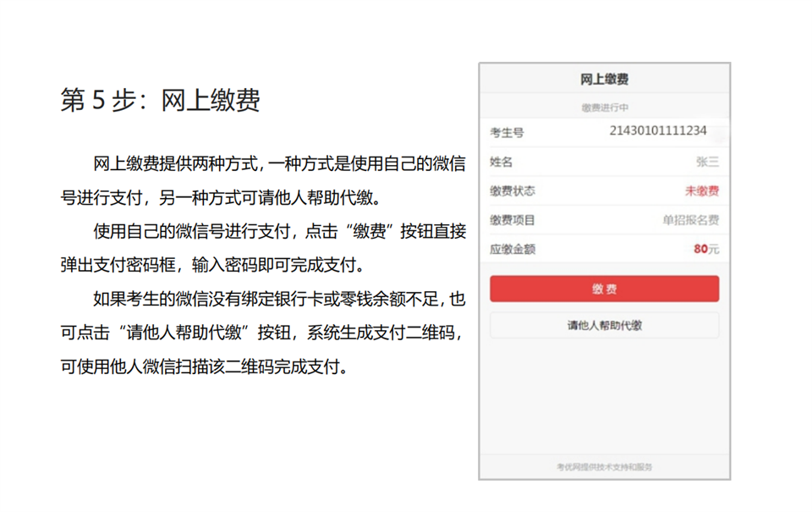Select the name value 张三
Image resolution: width=812 pixels, height=512 pixels.
click(x=707, y=162)
